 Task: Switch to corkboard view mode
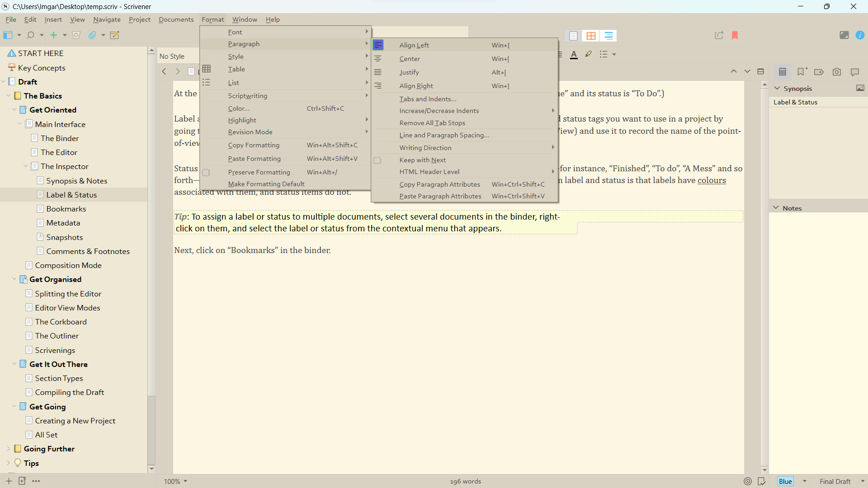(x=591, y=36)
